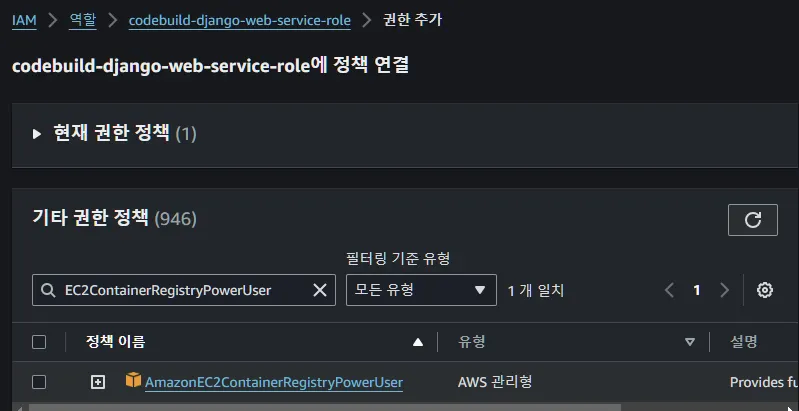Click the policy search input field
799x411 pixels.
pos(183,290)
